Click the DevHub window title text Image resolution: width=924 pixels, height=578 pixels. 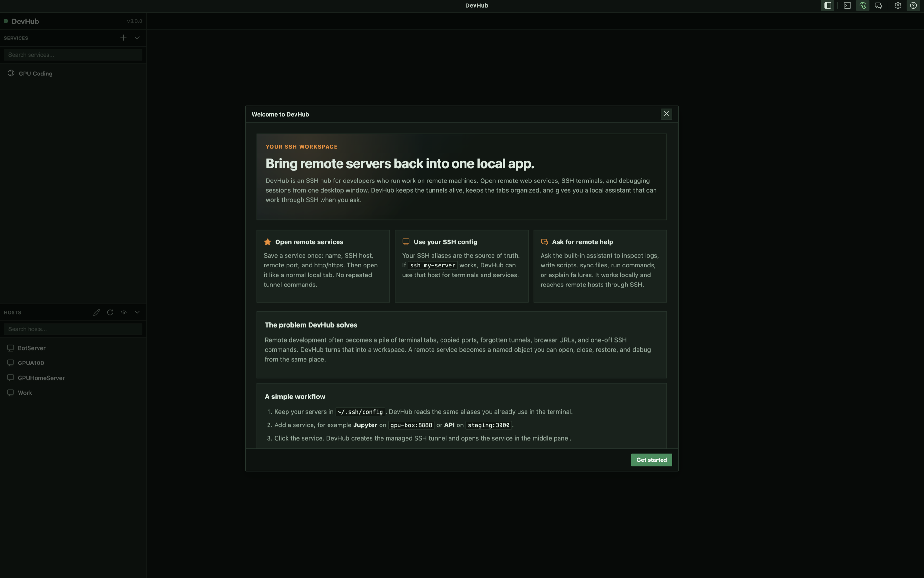[x=476, y=5]
